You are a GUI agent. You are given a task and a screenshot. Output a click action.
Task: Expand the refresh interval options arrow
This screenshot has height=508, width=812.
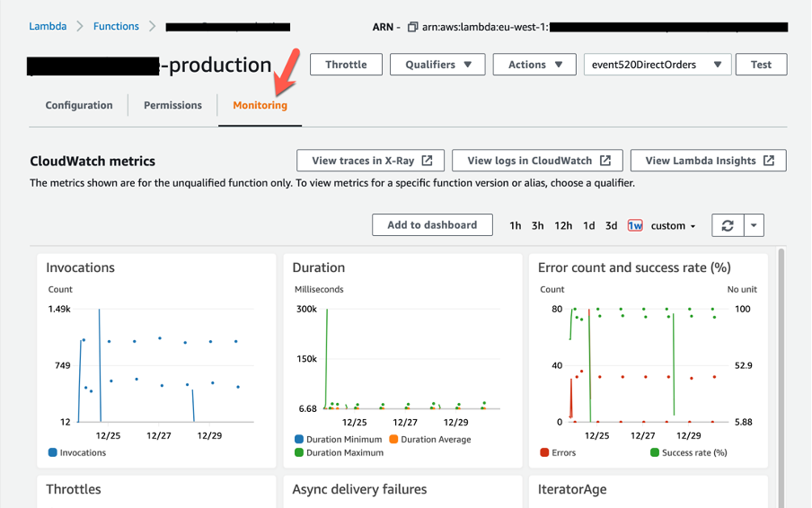click(x=753, y=225)
